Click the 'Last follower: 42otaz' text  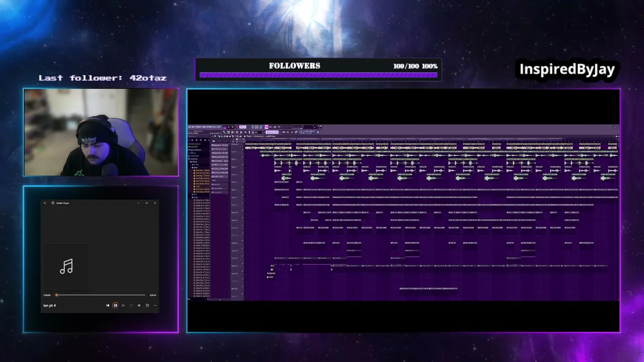[x=103, y=78]
